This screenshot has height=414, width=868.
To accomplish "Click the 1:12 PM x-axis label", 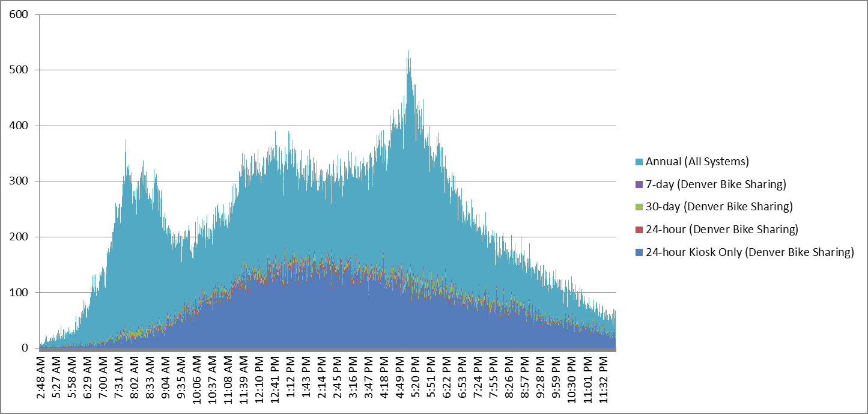I will (x=291, y=377).
